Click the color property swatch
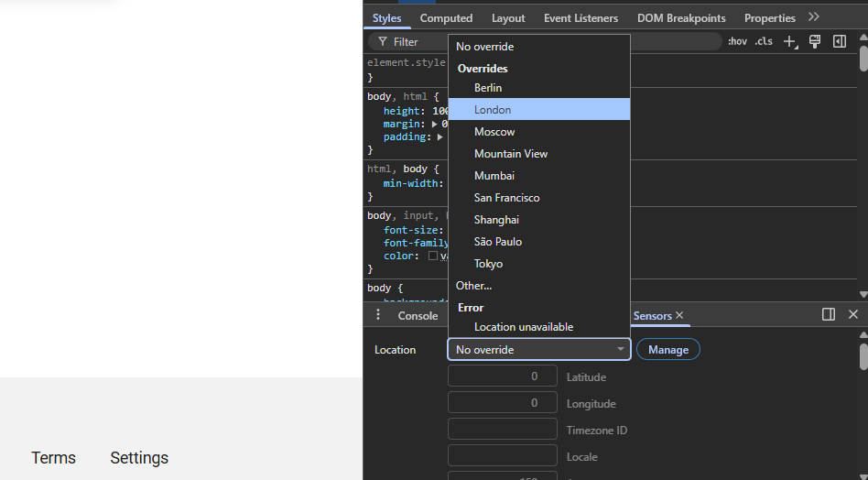 click(x=433, y=256)
